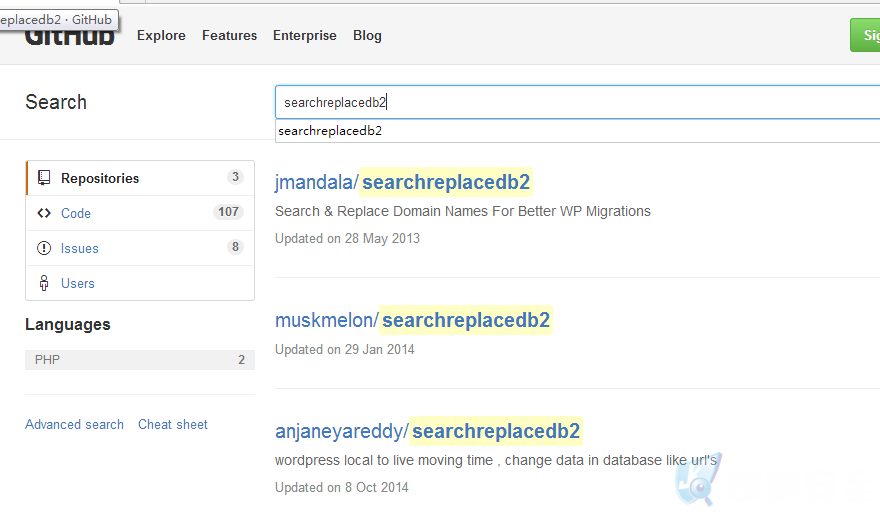Select the searchreplacedb2 autocomplete suggestion
The image size is (880, 517).
(x=578, y=131)
